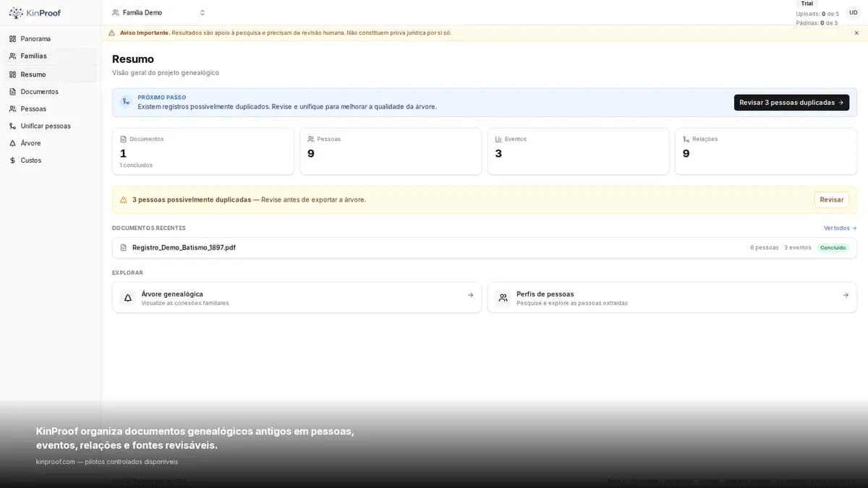868x488 pixels.
Task: Click the Revisar button in duplicates warning
Action: pyautogui.click(x=832, y=200)
